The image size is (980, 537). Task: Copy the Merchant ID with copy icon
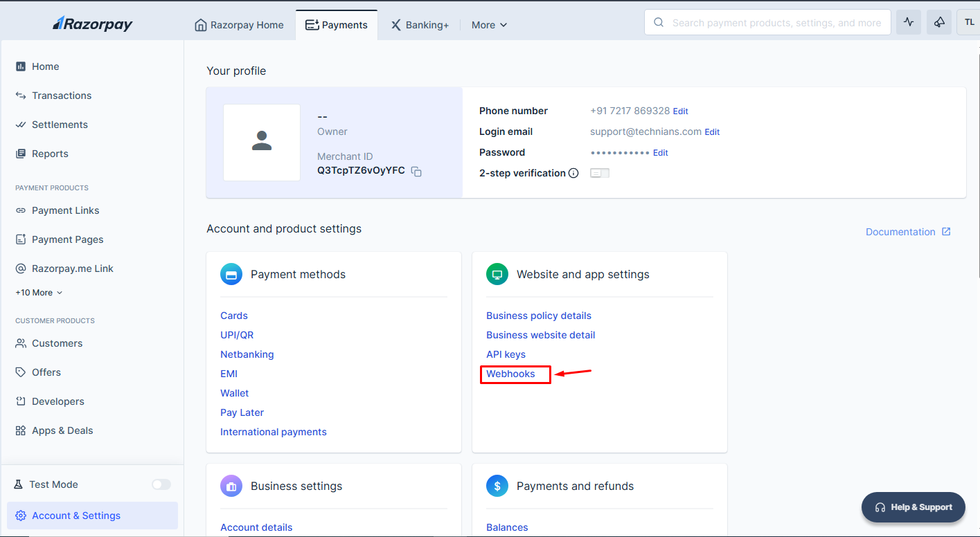(x=416, y=172)
